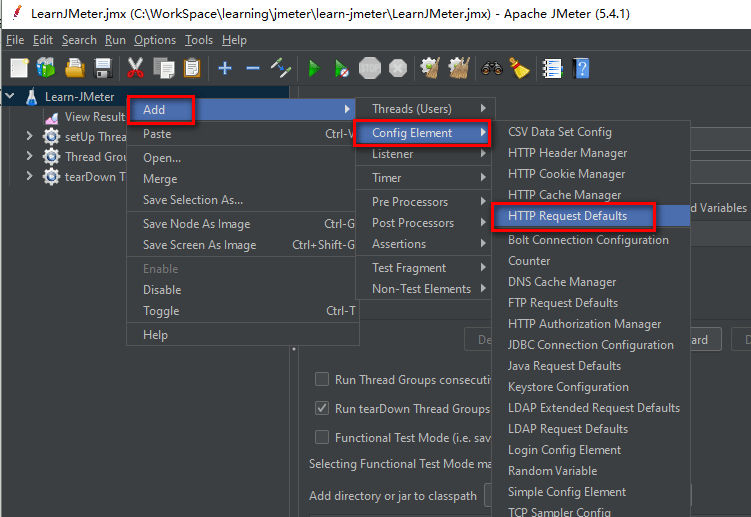
Task: Open Search with the binoculars icon
Action: [492, 68]
